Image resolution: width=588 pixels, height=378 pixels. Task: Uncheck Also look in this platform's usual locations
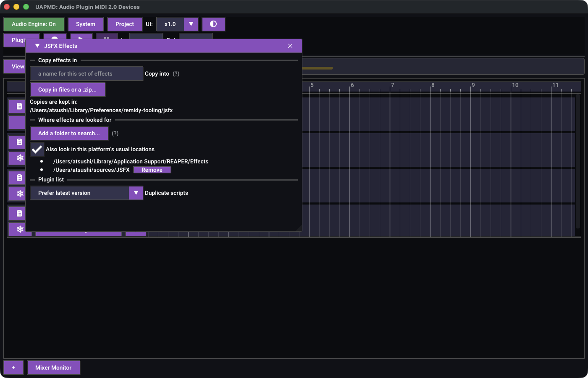coord(37,149)
